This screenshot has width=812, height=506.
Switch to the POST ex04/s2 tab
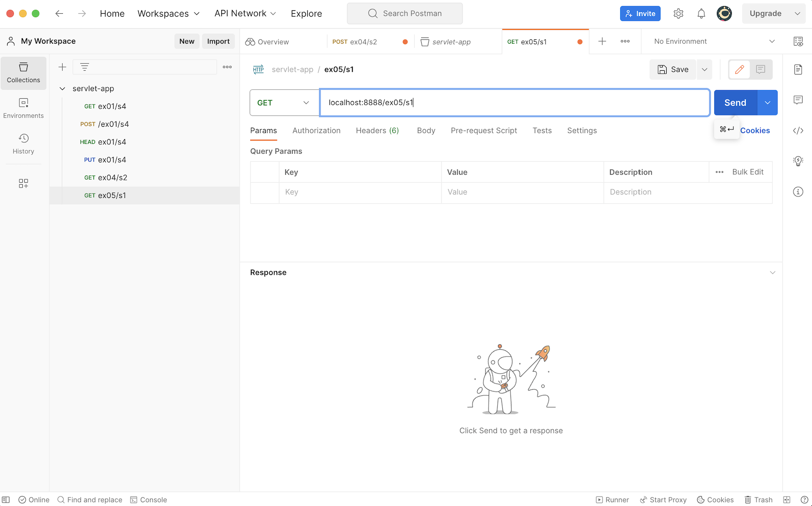tap(370, 42)
